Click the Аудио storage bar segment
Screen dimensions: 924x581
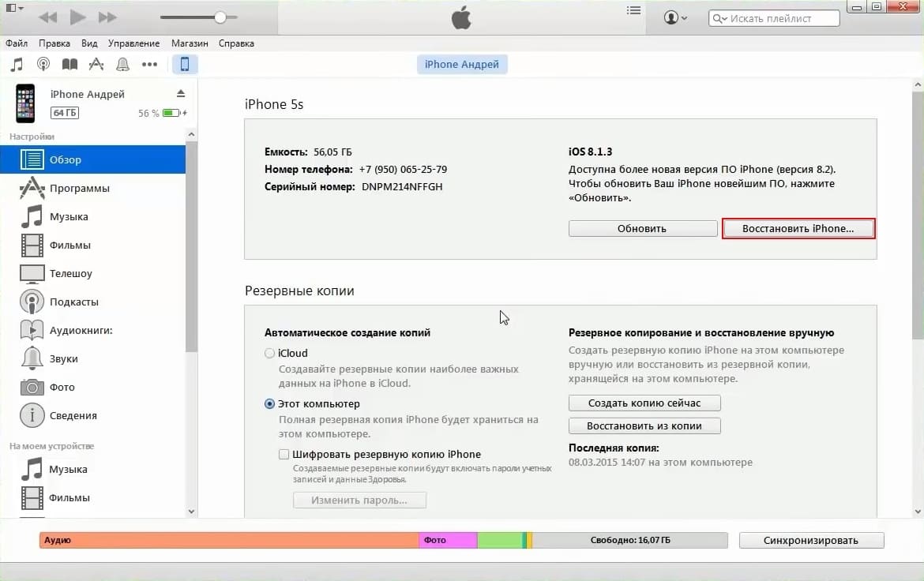click(x=229, y=540)
